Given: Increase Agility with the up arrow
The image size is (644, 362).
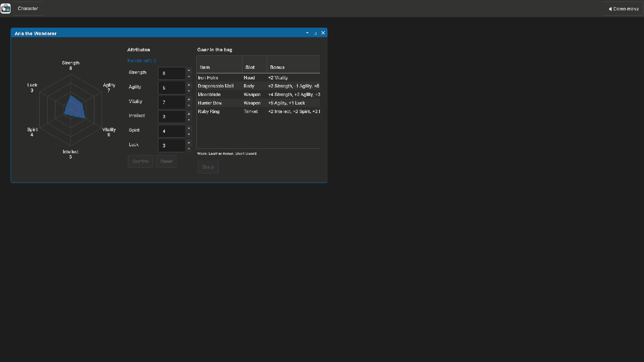Looking at the screenshot, I should pyautogui.click(x=189, y=85).
